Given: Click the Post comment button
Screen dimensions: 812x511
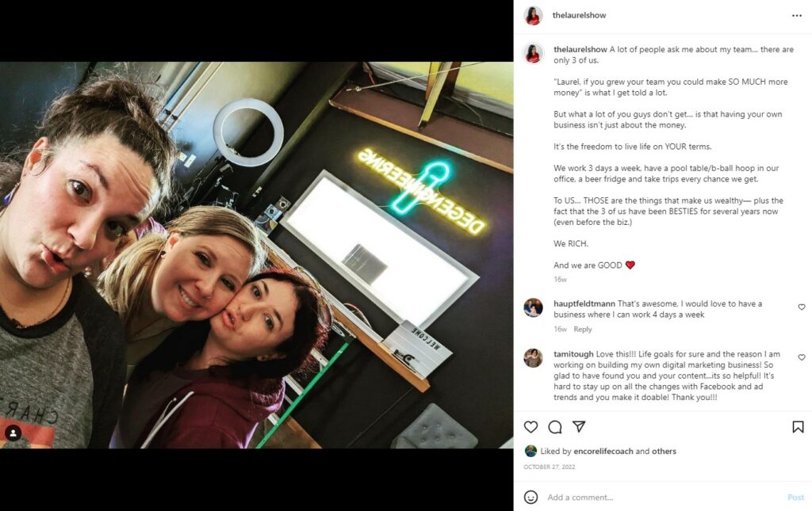Looking at the screenshot, I should (x=796, y=497).
